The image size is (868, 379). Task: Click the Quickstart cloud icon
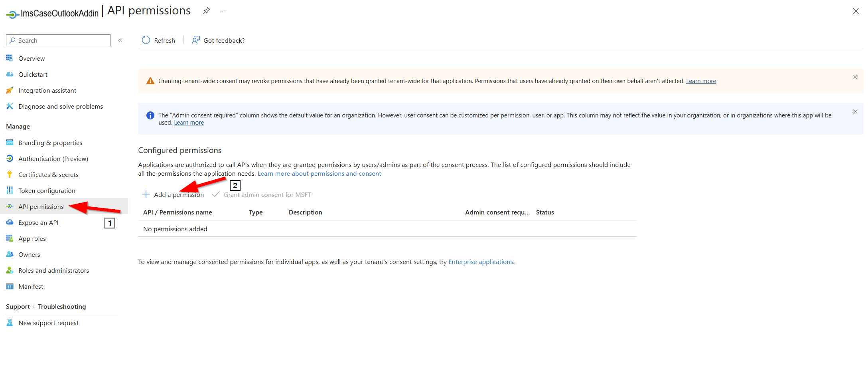click(10, 74)
